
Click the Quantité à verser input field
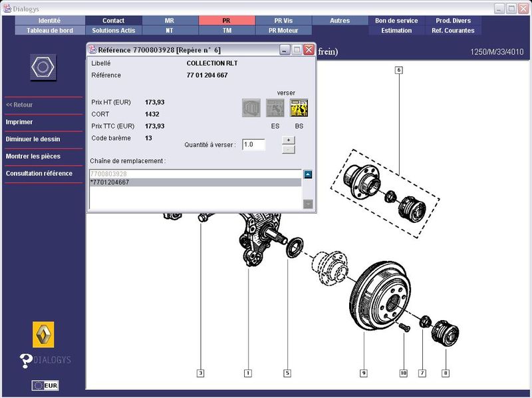[x=253, y=144]
